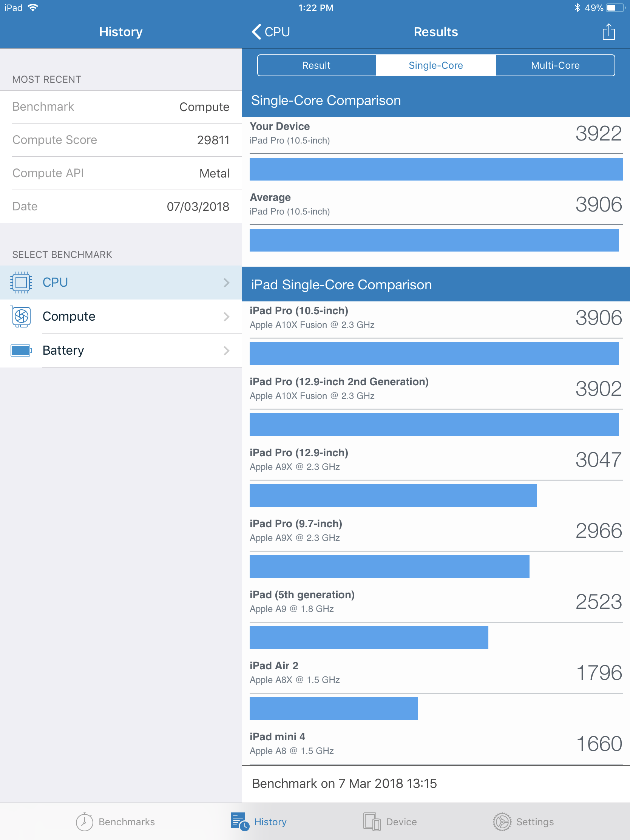Tap the Your Device score bar

[435, 169]
